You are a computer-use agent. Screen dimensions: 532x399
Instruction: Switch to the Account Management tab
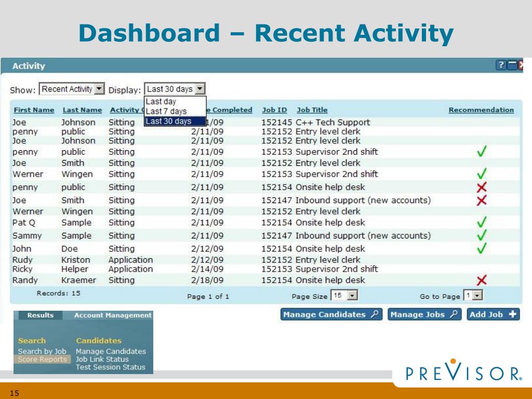click(113, 315)
